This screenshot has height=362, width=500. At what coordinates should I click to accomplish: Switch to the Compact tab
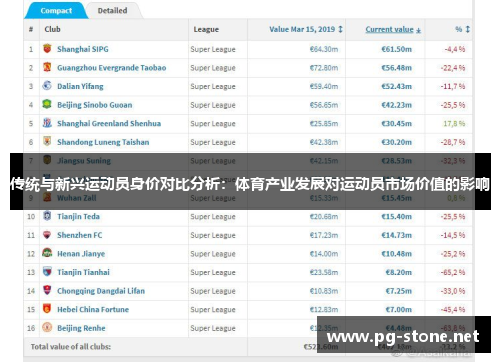click(56, 11)
